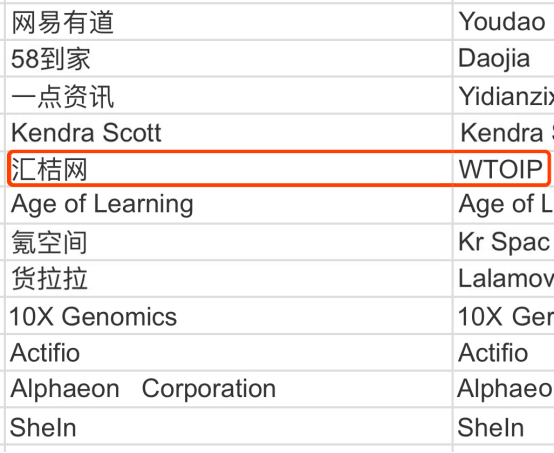Viewport: 554px width, 453px height.
Task: Select the 网易有道 cell
Action: tap(229, 22)
